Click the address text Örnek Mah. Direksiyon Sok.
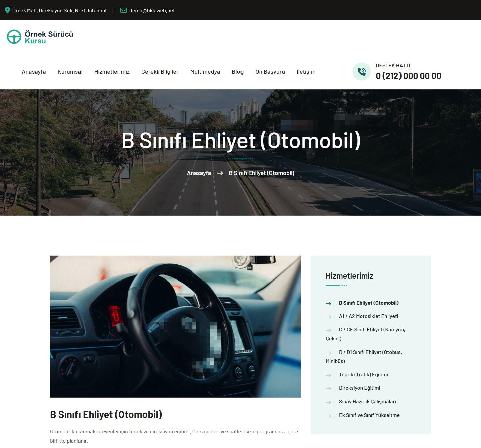 [x=59, y=10]
